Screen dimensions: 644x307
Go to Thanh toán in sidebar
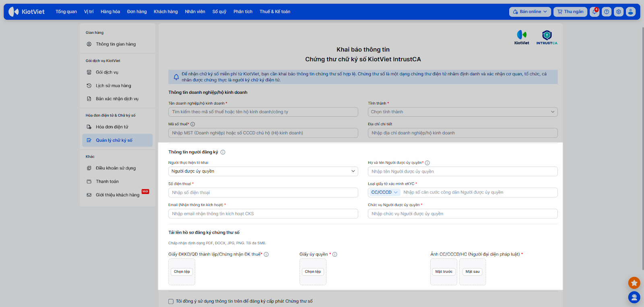click(118, 182)
